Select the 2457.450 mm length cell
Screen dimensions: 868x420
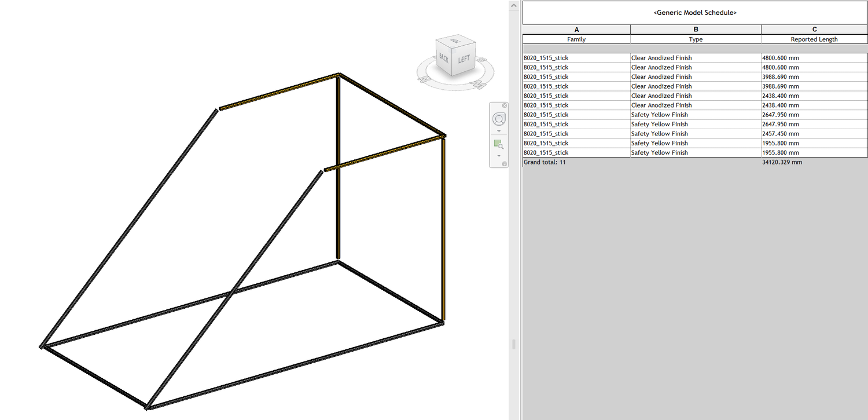click(x=781, y=133)
